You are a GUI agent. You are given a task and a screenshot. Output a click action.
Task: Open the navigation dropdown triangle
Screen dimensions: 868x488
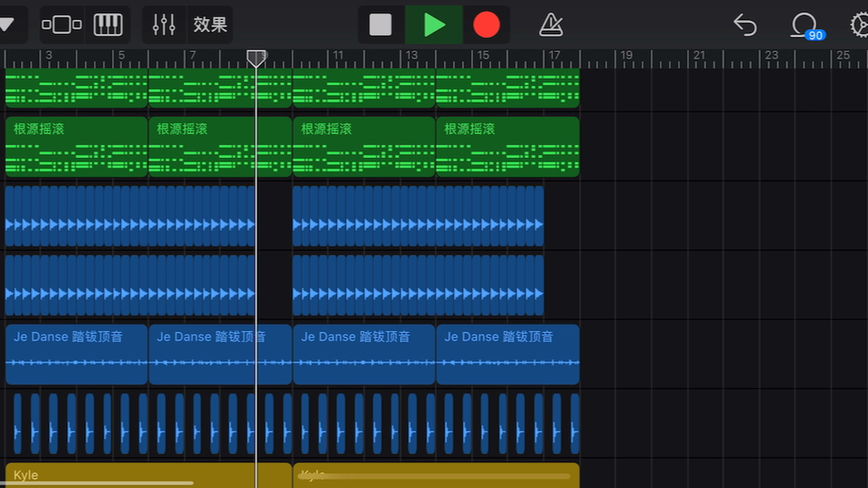pos(7,24)
